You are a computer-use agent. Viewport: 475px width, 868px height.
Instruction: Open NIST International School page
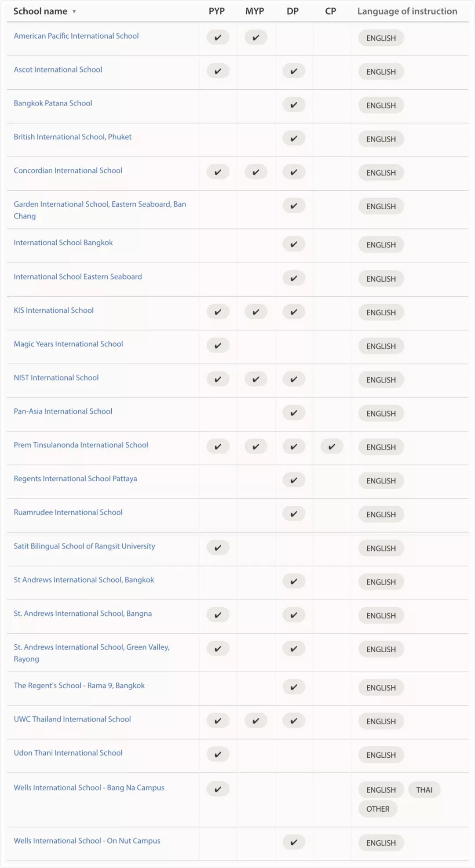coord(56,378)
